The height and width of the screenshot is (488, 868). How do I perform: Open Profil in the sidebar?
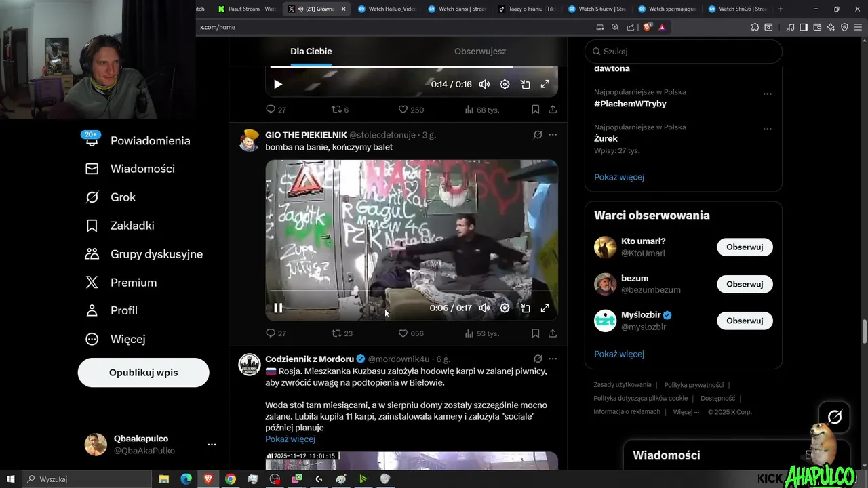pos(112,310)
